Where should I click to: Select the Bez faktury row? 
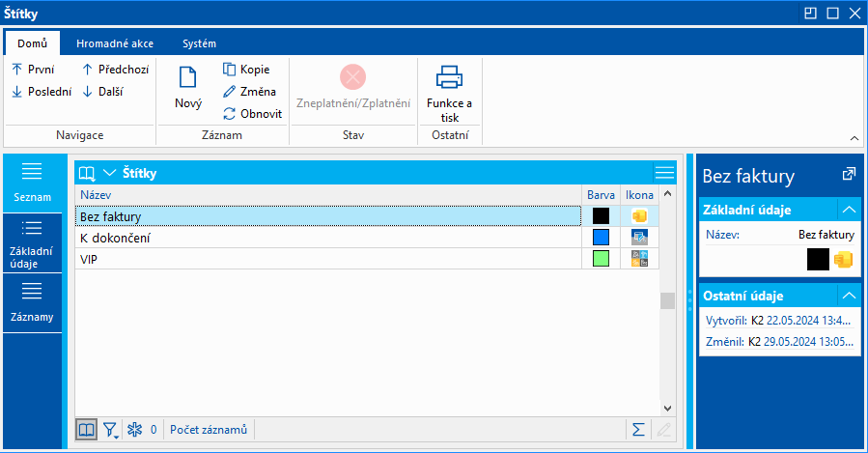(327, 216)
